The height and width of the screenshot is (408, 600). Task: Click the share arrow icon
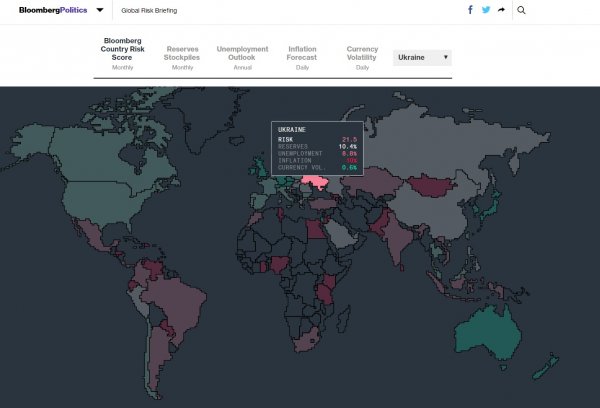[x=501, y=10]
